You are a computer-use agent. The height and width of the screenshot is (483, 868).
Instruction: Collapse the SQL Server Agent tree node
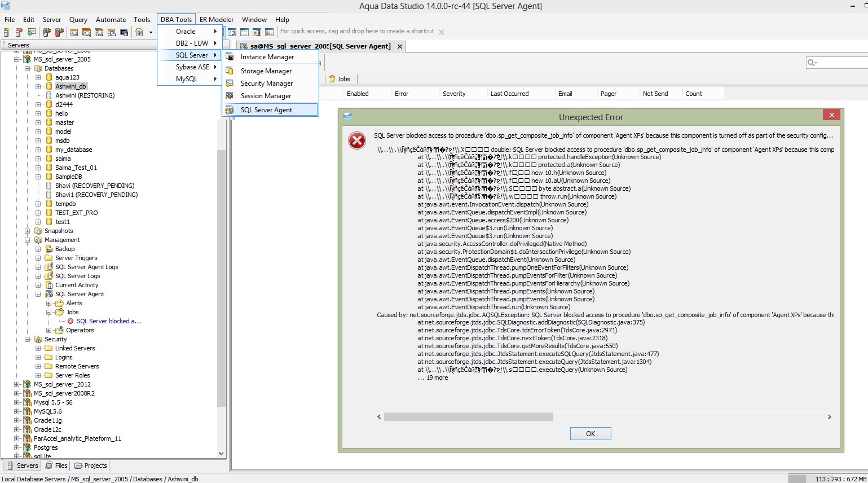click(38, 294)
